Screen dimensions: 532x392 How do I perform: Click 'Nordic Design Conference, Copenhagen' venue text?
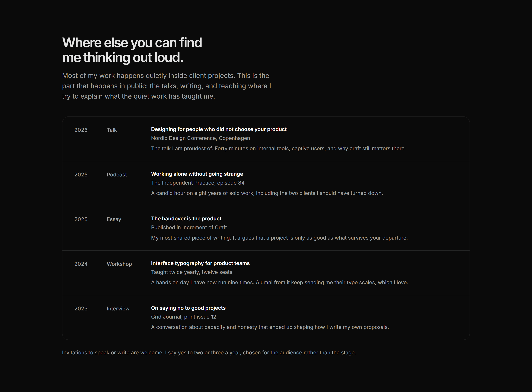200,138
